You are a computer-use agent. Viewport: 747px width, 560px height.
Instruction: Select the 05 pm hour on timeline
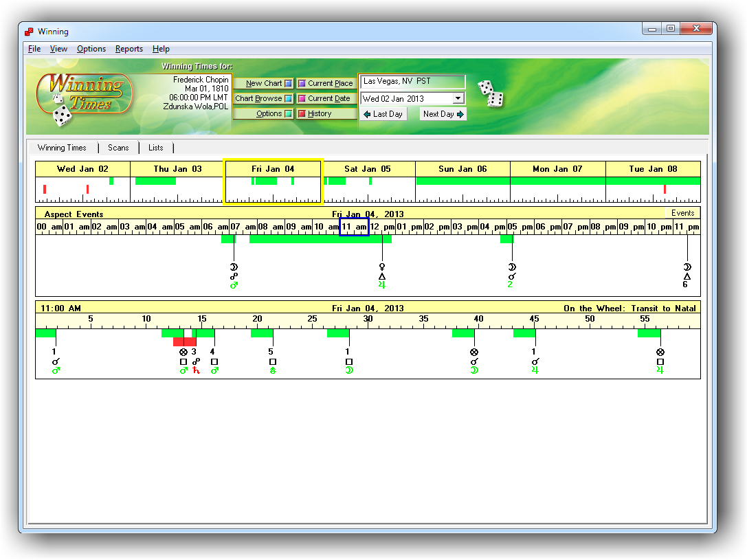pos(520,227)
